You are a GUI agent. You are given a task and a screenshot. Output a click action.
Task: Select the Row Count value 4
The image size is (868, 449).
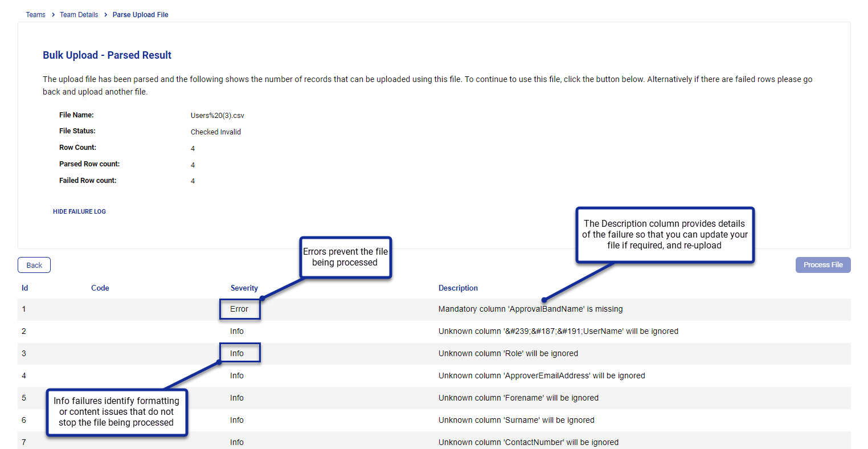[x=193, y=148]
